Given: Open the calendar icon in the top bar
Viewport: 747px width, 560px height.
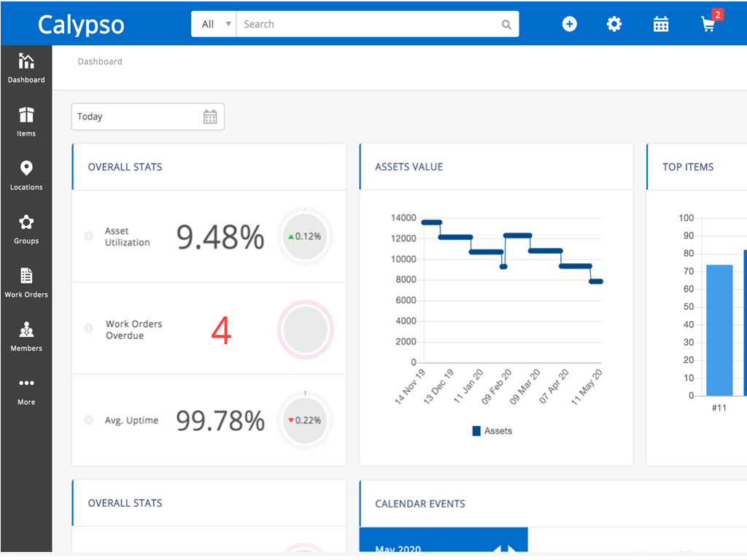Looking at the screenshot, I should pos(661,24).
